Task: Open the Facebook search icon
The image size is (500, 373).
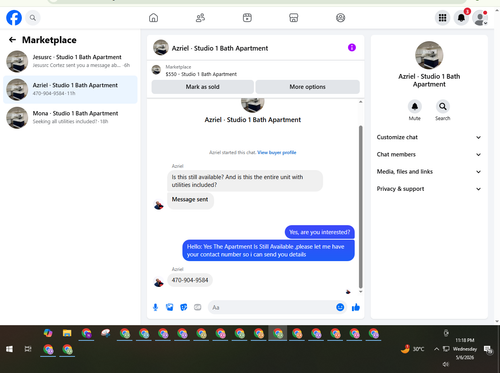Action: coord(33,18)
